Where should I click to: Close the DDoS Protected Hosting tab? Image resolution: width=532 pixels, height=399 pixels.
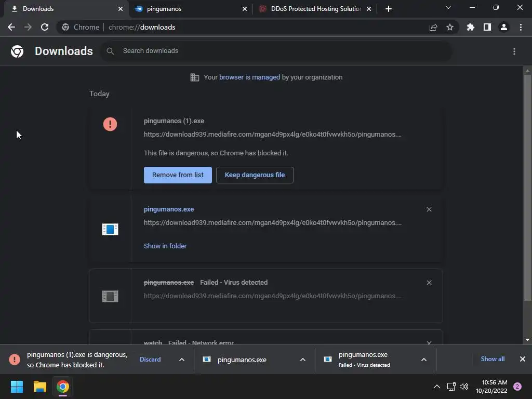click(369, 9)
